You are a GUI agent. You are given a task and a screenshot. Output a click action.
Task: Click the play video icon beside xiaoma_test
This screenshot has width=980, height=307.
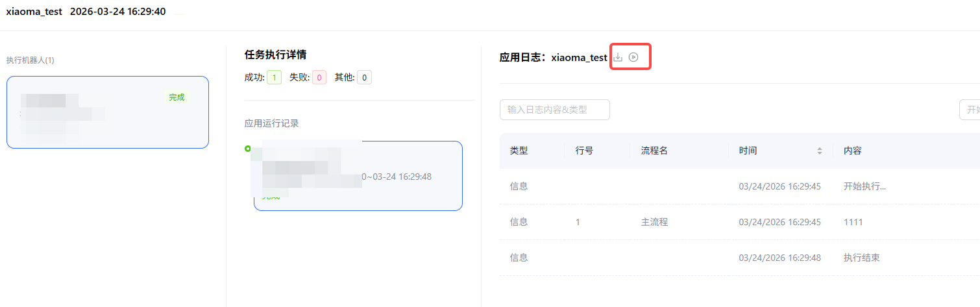point(634,57)
